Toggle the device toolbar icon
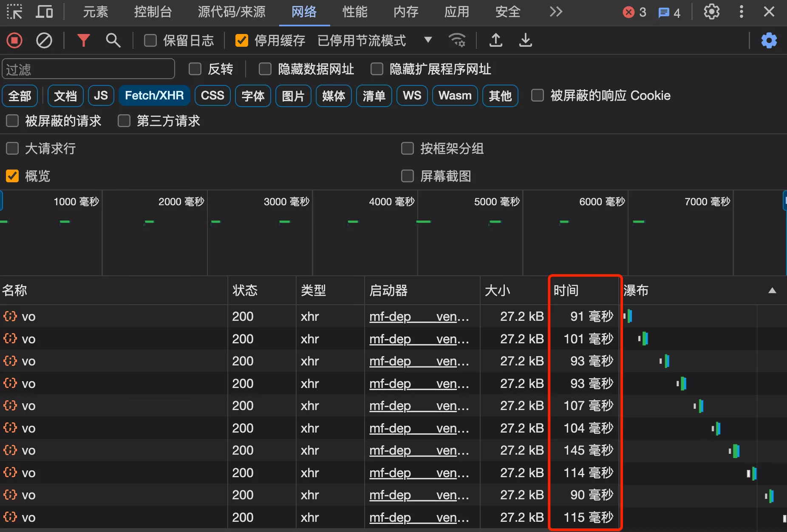The image size is (787, 532). click(44, 12)
